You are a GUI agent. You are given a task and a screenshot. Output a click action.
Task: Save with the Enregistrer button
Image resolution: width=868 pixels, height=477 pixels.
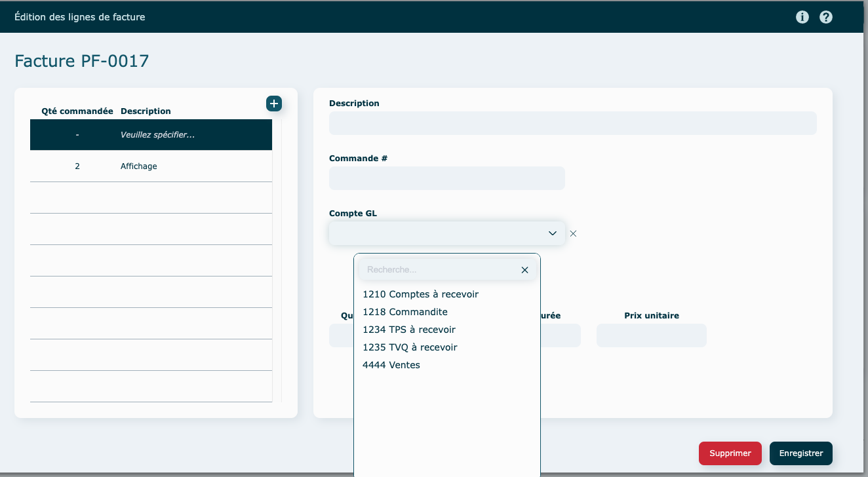(x=800, y=453)
